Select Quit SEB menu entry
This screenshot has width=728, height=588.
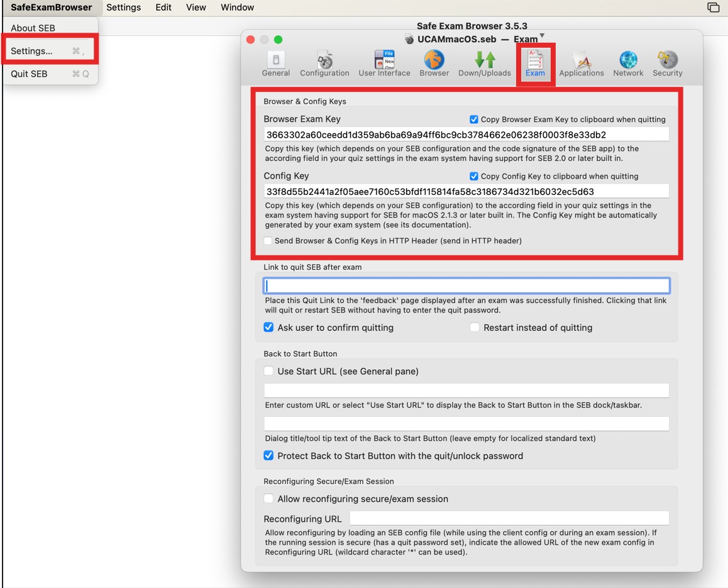(x=29, y=74)
